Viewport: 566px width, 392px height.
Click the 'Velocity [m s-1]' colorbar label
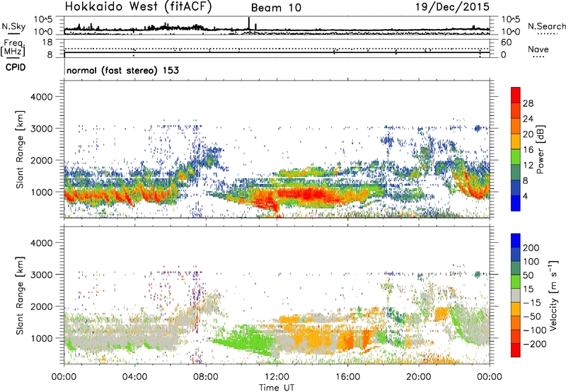(x=554, y=295)
